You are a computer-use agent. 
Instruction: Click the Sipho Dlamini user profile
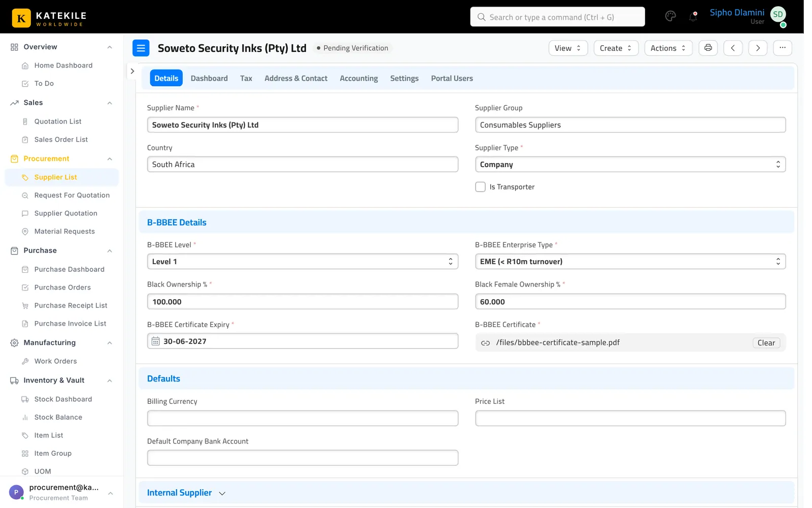748,16
